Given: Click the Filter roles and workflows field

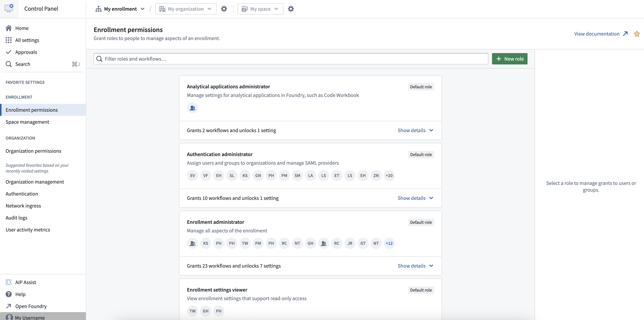Looking at the screenshot, I should (291, 59).
